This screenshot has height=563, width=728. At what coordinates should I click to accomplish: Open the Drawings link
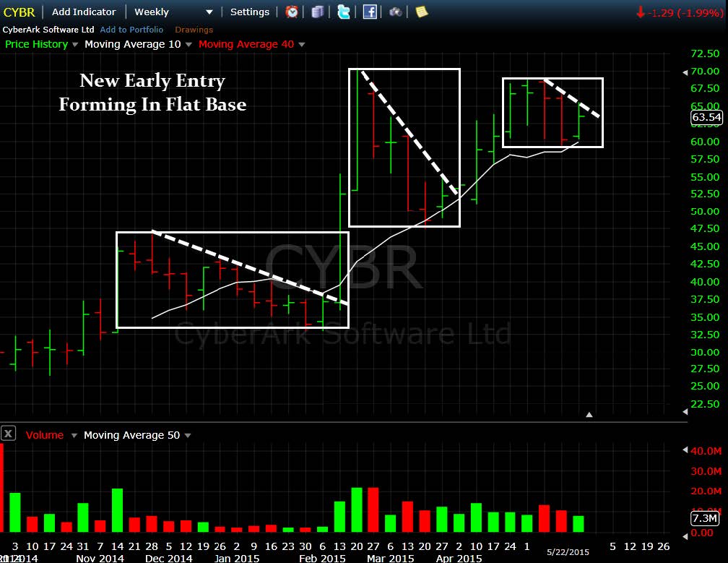point(194,30)
